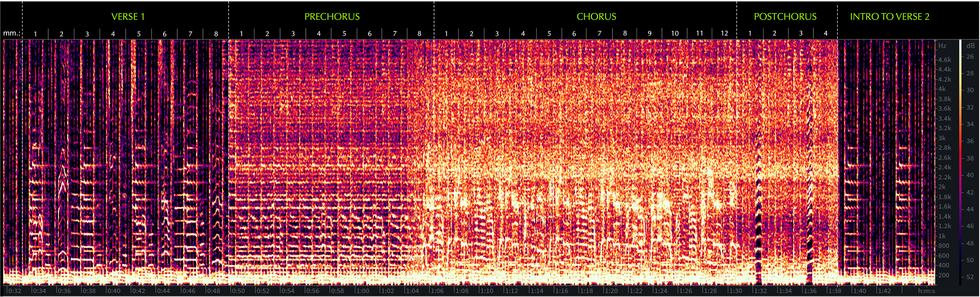Click the dB label above the color scale
The width and height of the screenshot is (980, 297).
click(x=970, y=46)
